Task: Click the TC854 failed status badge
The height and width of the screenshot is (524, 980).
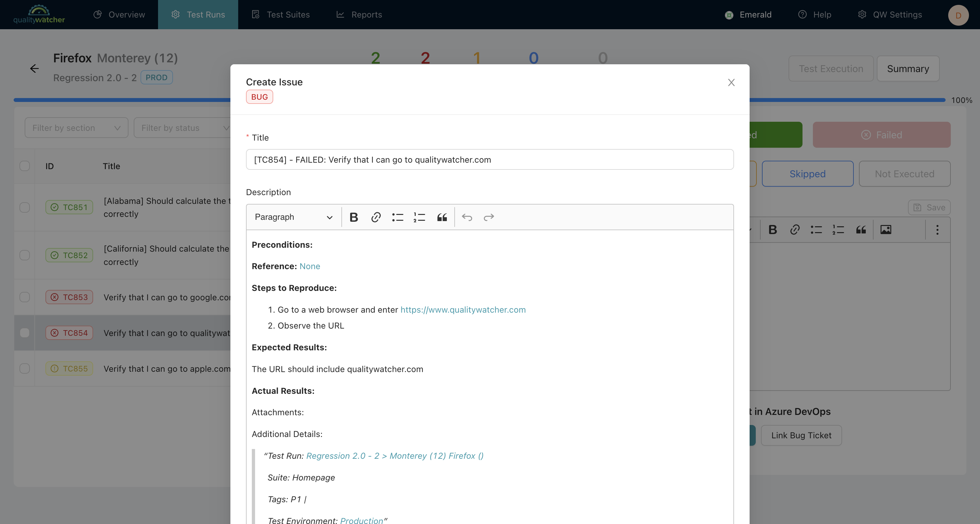Action: 69,333
